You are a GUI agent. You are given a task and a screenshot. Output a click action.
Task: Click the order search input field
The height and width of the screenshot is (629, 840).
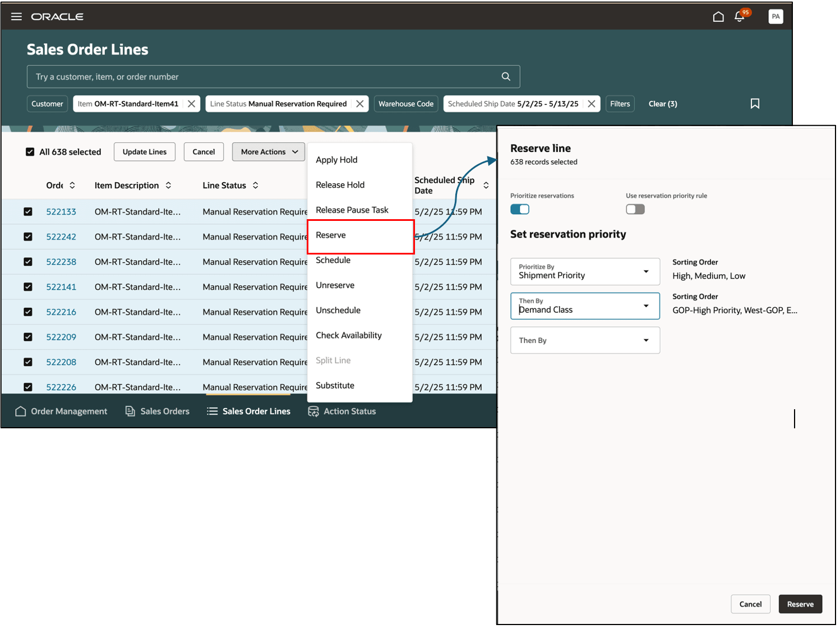point(274,77)
